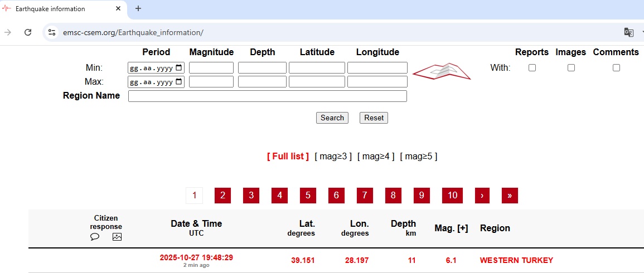This screenshot has height=273, width=644.
Task: Click the browser forward arrow
Action: click(x=7, y=32)
